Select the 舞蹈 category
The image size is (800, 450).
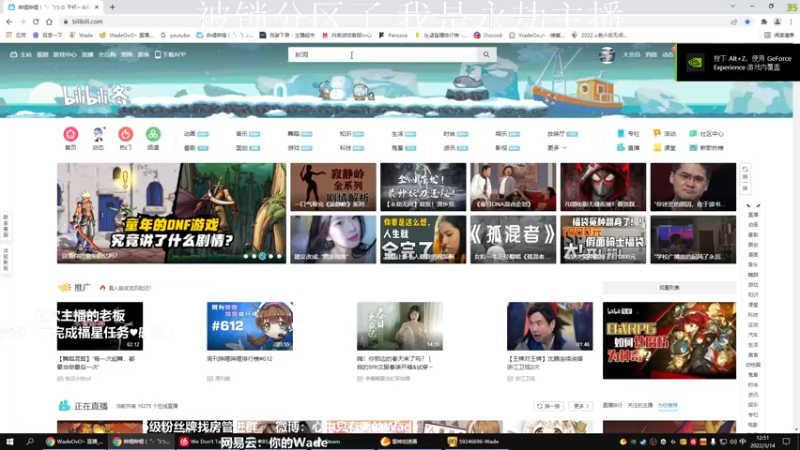293,134
